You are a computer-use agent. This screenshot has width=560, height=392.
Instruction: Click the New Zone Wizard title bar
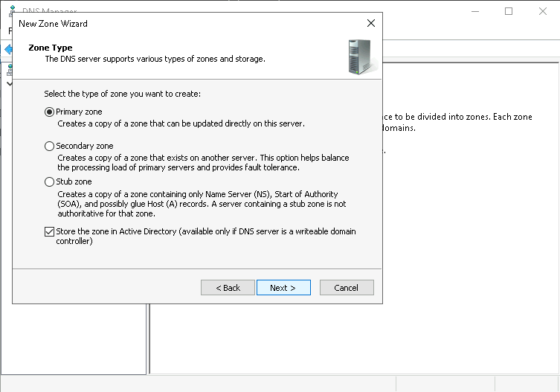coord(186,23)
